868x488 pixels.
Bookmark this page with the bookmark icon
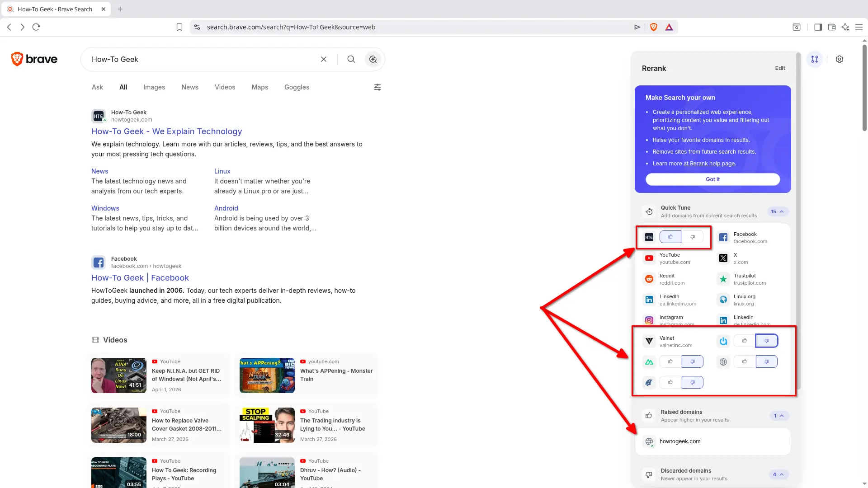click(179, 27)
